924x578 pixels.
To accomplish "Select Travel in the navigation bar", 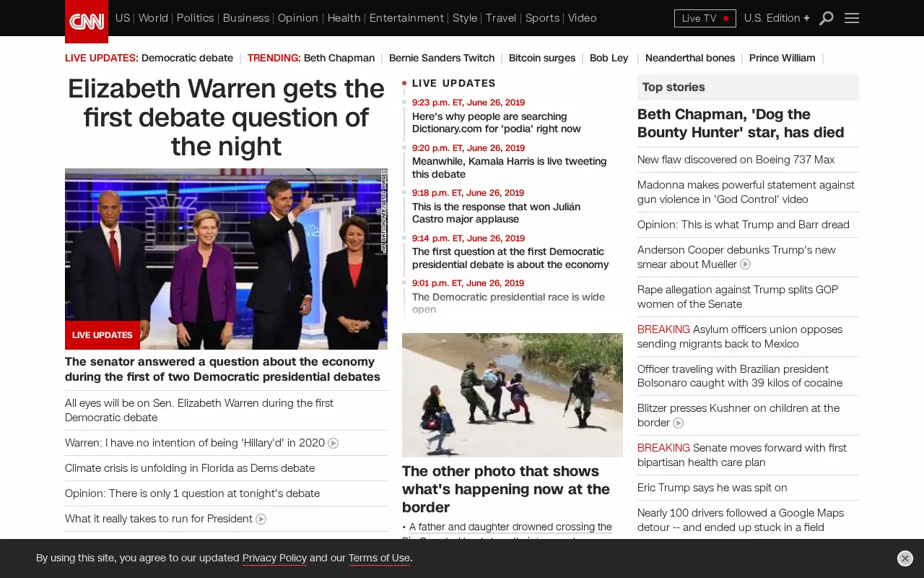I will click(501, 18).
